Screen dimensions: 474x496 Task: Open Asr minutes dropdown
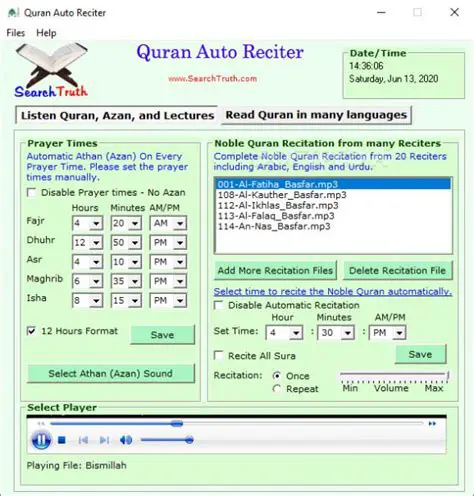(x=135, y=262)
